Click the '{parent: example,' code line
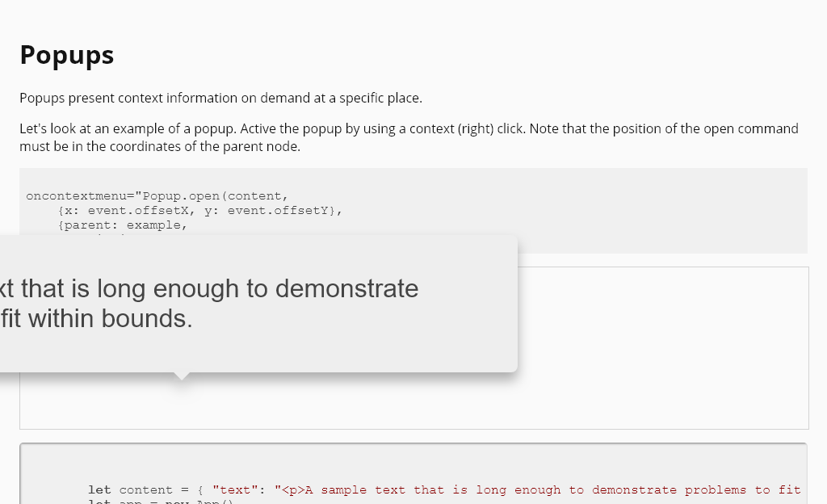827x504 pixels. pyautogui.click(x=123, y=225)
